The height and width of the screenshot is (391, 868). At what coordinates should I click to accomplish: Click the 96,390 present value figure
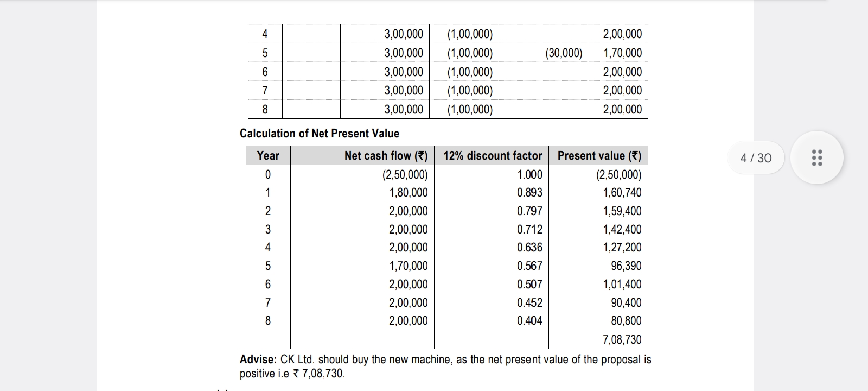626,266
